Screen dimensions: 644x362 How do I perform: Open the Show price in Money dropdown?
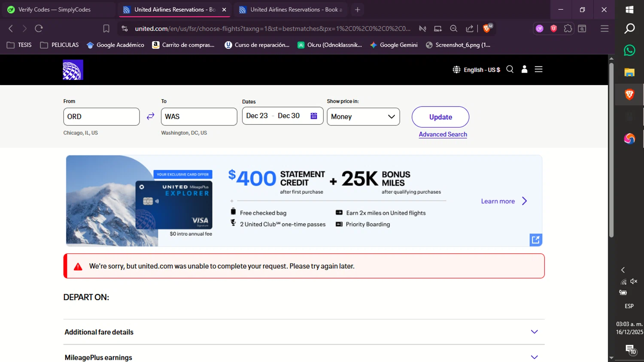(363, 117)
